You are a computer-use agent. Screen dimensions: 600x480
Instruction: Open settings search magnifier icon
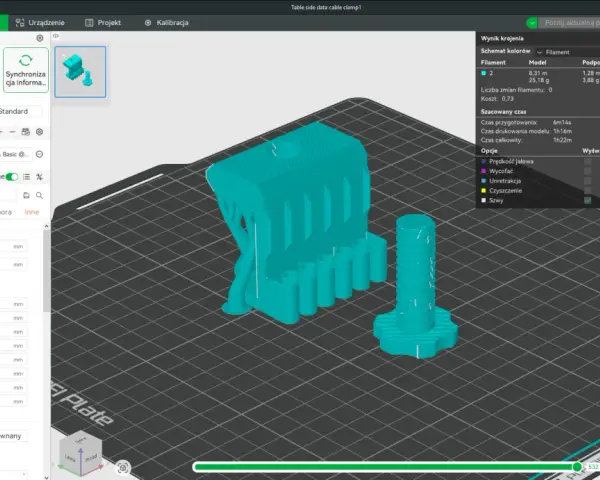click(x=39, y=196)
